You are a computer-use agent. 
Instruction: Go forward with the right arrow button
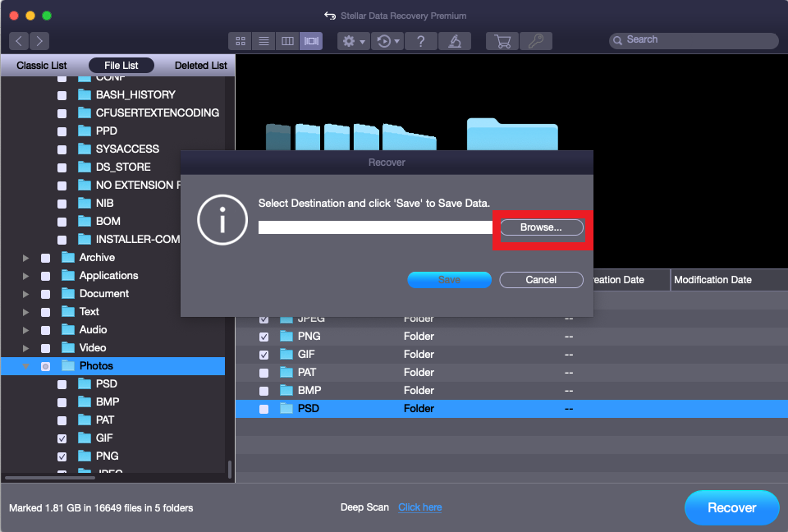tap(39, 41)
